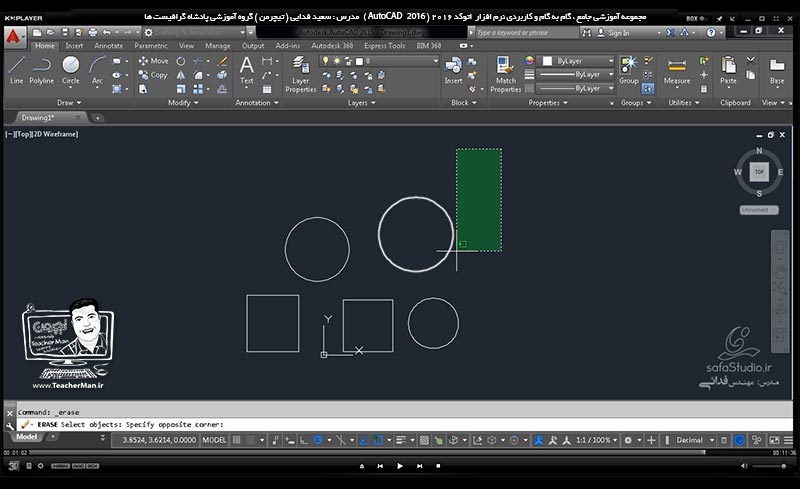This screenshot has height=489, width=800.
Task: Select the Mirror tool icon
Action: [x=181, y=75]
